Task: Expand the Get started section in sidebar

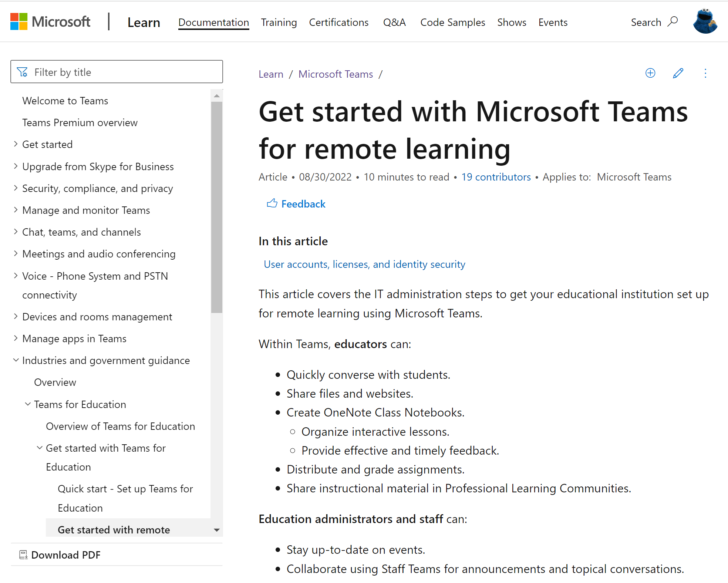Action: 15,144
